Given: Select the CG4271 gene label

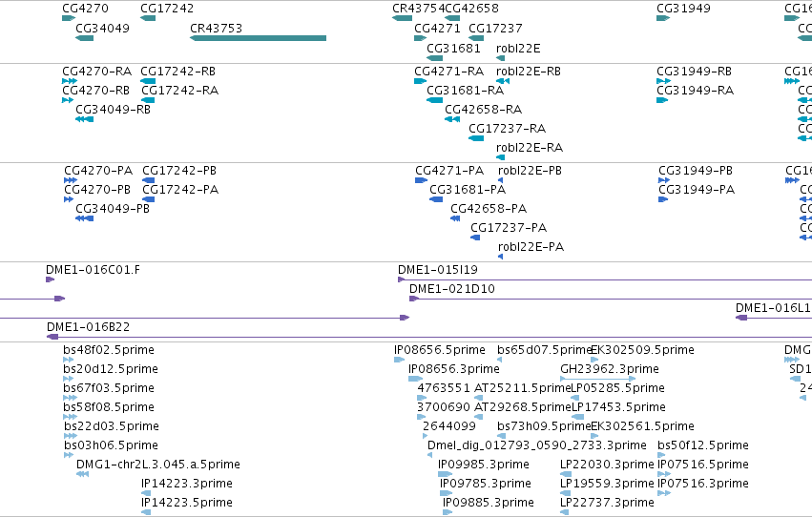Looking at the screenshot, I should (x=437, y=28).
